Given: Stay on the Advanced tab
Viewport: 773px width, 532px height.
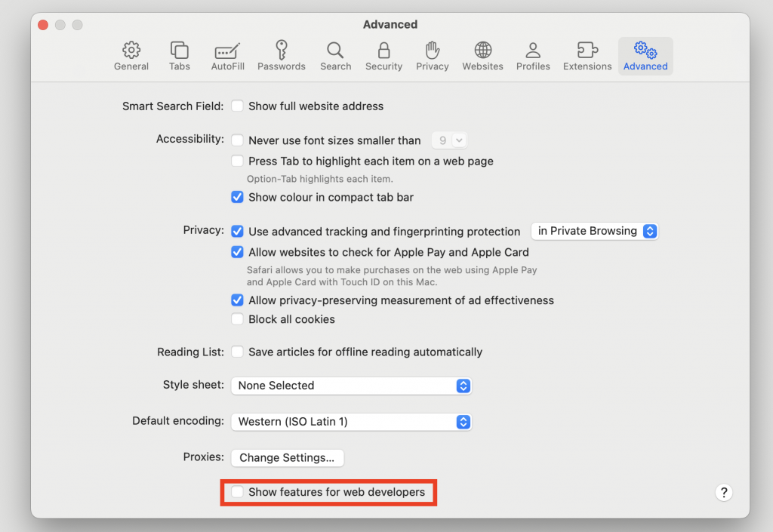Looking at the screenshot, I should (x=645, y=55).
